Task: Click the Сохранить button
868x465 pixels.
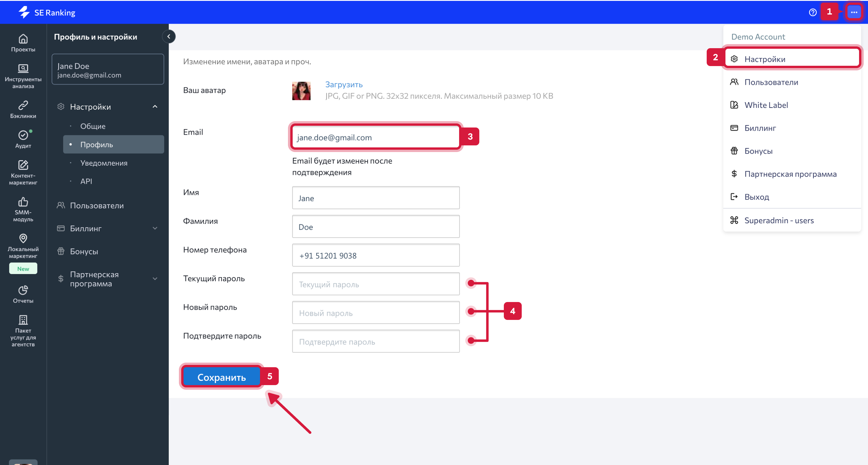Action: pyautogui.click(x=221, y=376)
